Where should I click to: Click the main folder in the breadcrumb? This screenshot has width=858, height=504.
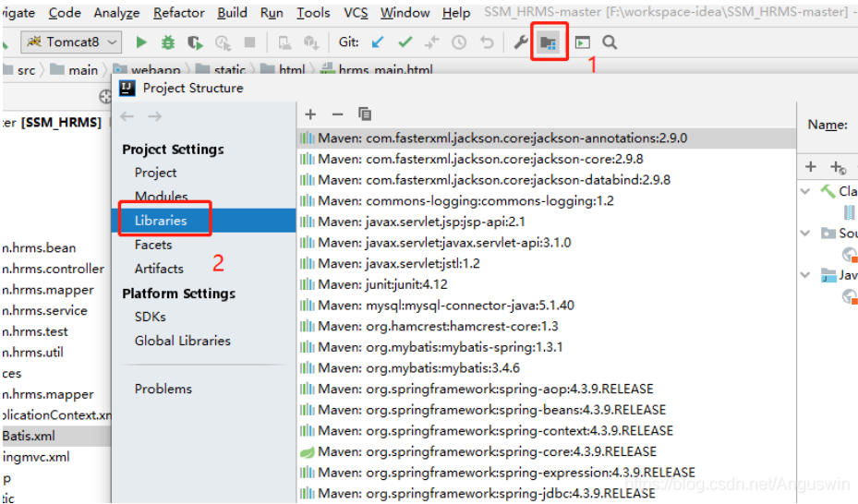74,70
